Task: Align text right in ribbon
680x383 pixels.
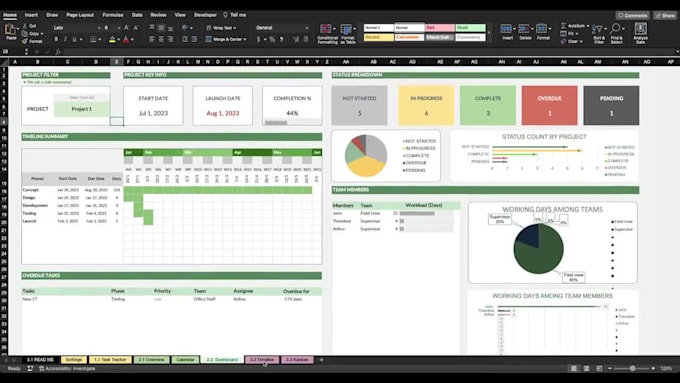Action: point(170,39)
